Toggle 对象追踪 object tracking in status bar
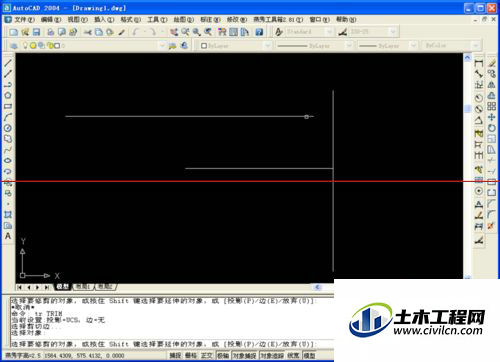 pyautogui.click(x=272, y=356)
